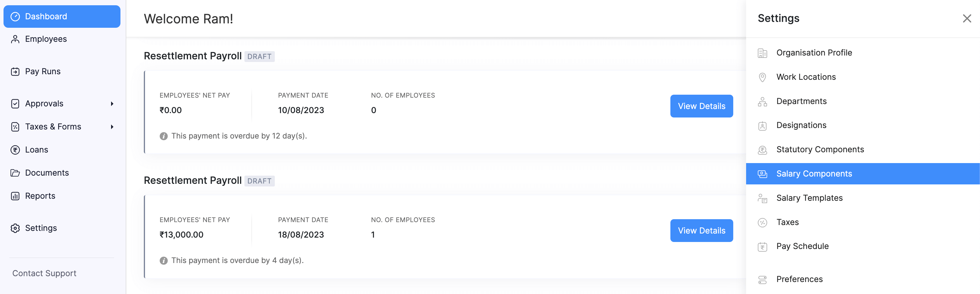Click the Loans rupee icon
Screen dimensions: 980x294
(x=15, y=149)
